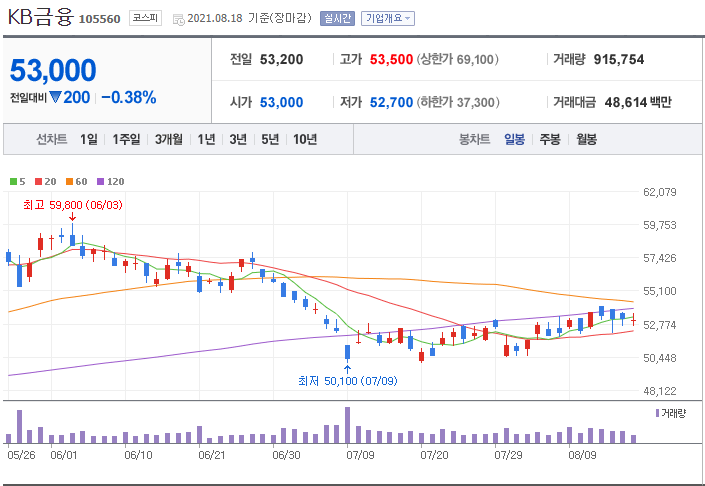Screen dimensions: 705x486
Task: Click the 봉차트 label
Action: (474, 139)
